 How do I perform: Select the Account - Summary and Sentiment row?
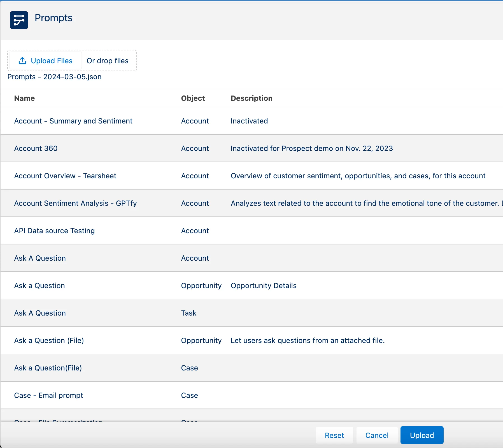(252, 121)
